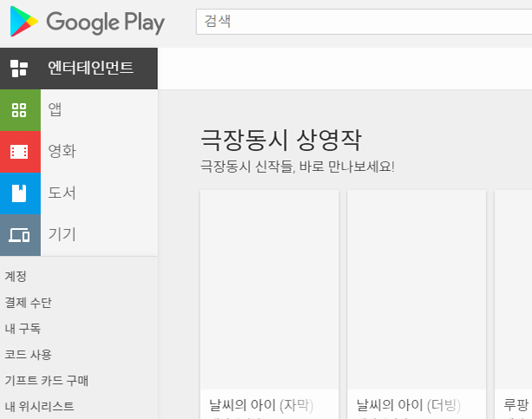Click the Google Play wordmark
532x419 pixels.
click(106, 23)
